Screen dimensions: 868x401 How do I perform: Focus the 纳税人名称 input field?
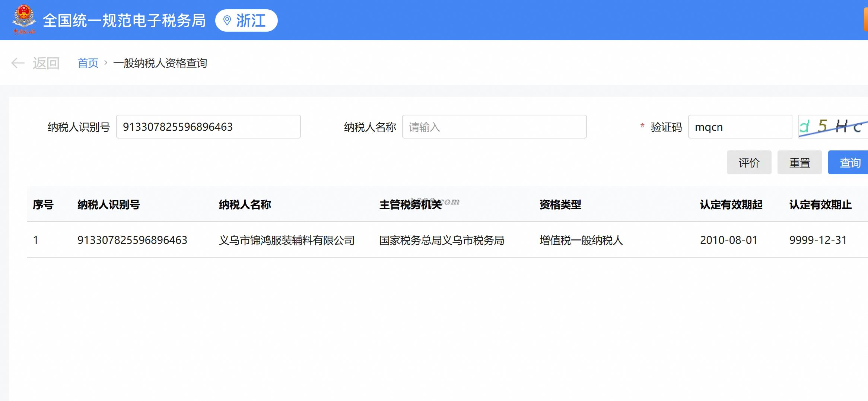coord(494,127)
